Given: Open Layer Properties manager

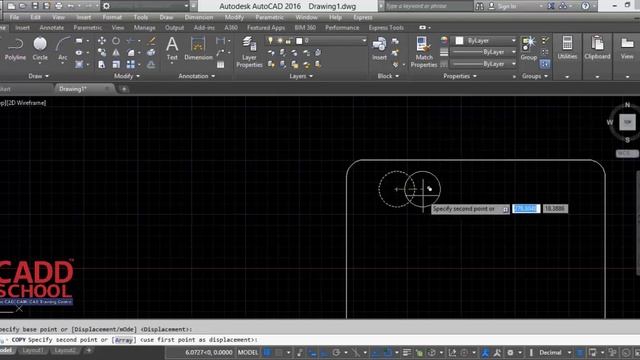Looking at the screenshot, I should coord(249,52).
